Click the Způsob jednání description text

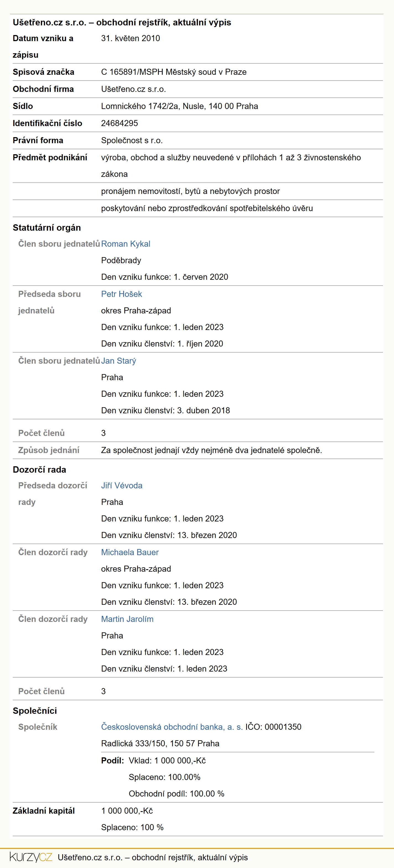(x=211, y=450)
